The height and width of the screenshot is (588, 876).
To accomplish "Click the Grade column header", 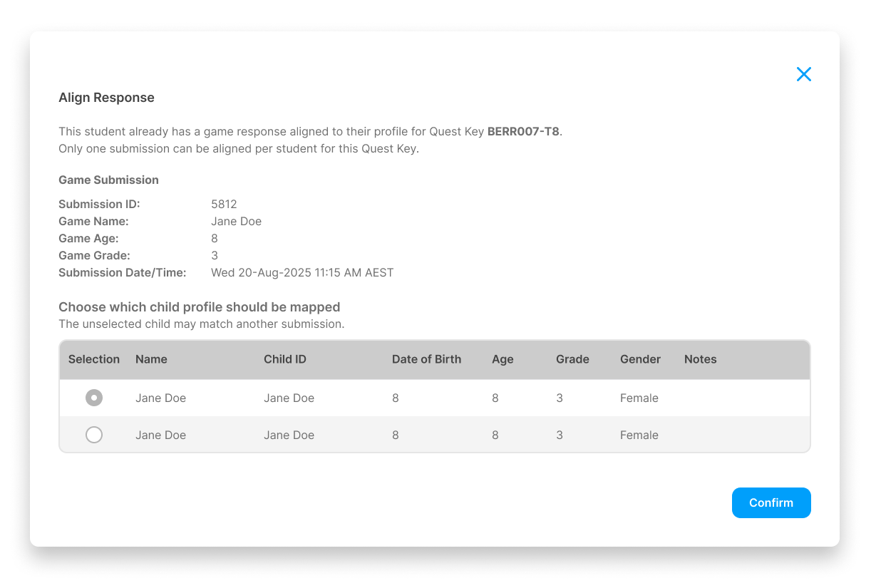I will click(x=572, y=359).
